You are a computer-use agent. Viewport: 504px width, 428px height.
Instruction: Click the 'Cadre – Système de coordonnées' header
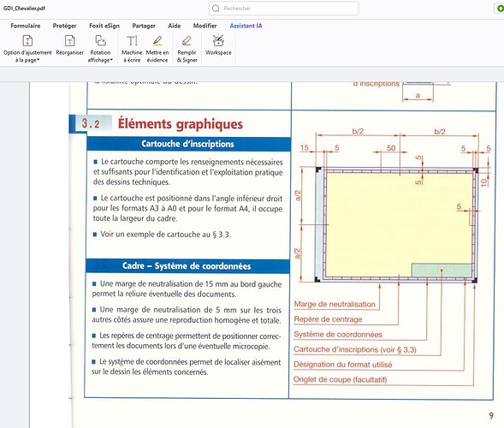click(187, 266)
